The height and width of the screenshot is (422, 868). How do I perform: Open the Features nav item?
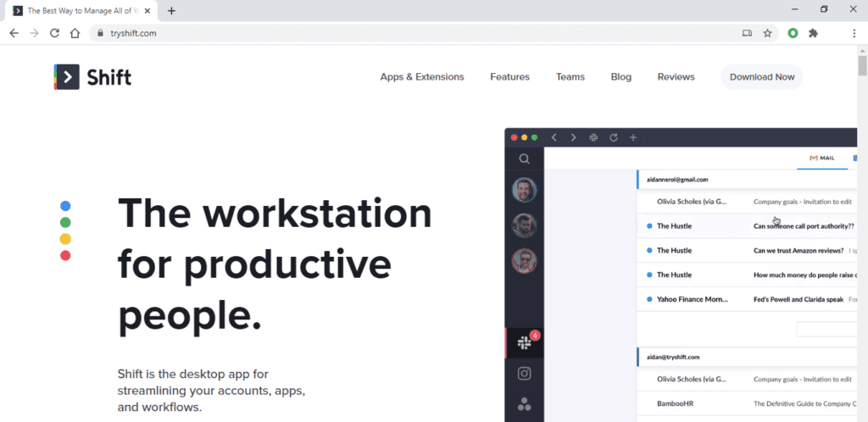point(509,77)
